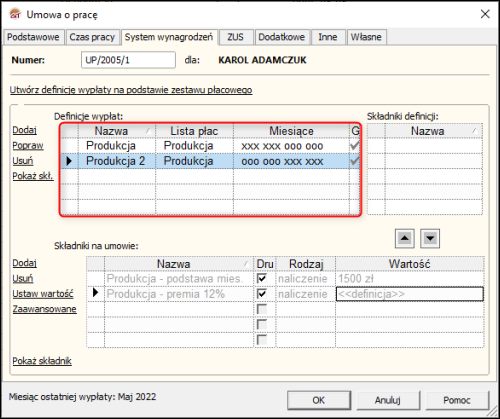Click Produkcja - podstawa mies. component
Screen dimensions: 500x419
click(x=179, y=279)
